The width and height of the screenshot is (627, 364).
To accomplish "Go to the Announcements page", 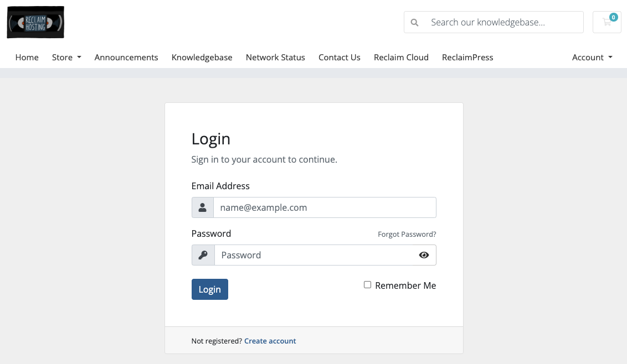I will tap(126, 57).
